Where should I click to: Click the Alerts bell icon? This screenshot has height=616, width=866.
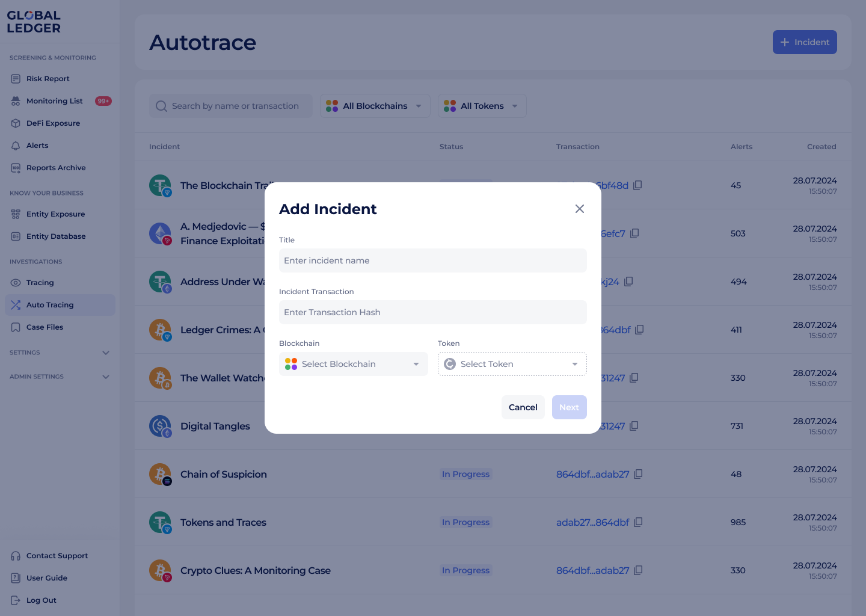[15, 145]
